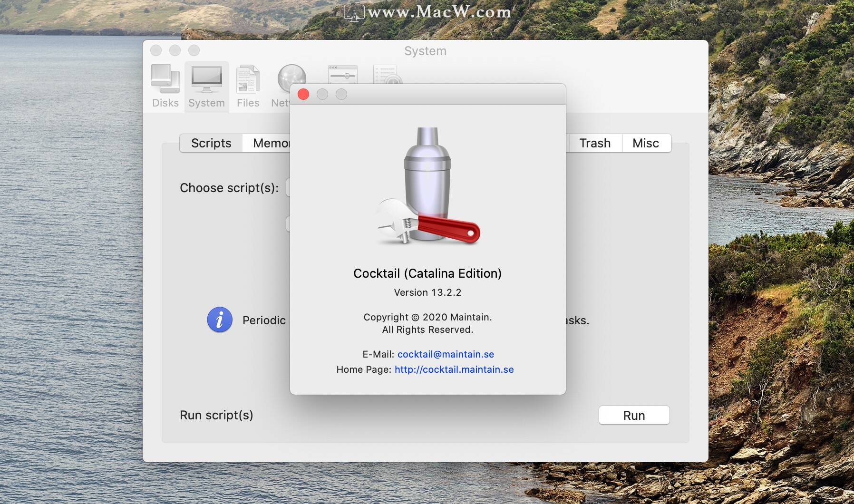Open the http://cocktail.maintain.se home page link

coord(454,369)
